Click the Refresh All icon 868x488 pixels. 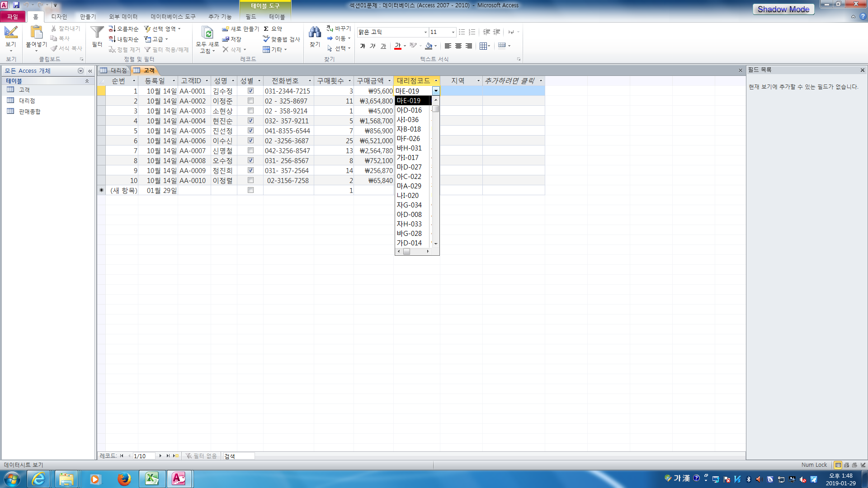point(207,33)
